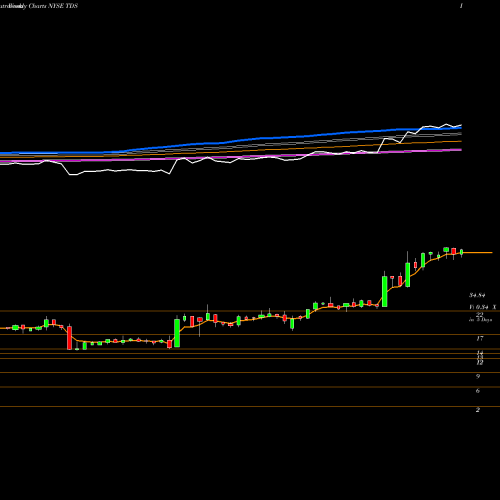Click the price level label 9

point(478,376)
